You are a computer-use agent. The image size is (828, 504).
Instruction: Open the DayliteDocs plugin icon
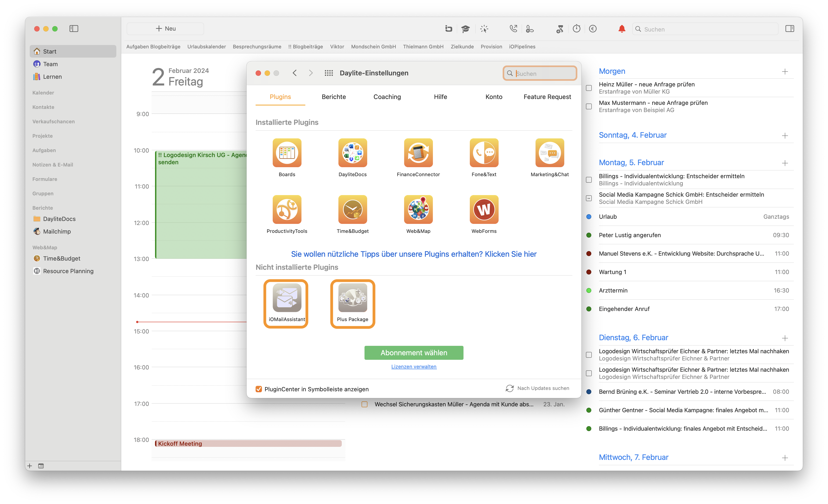point(353,153)
